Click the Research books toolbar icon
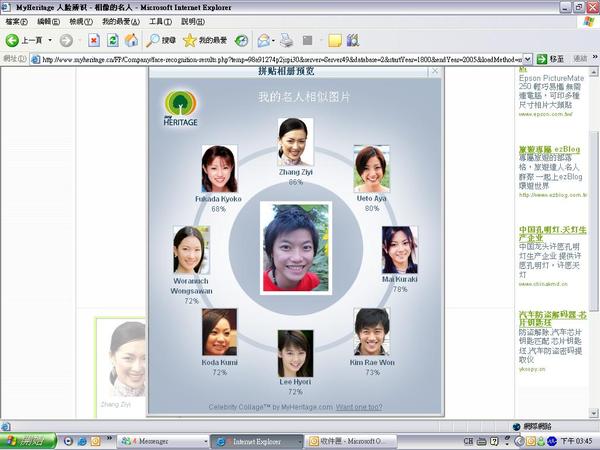The width and height of the screenshot is (600, 450). coord(353,40)
